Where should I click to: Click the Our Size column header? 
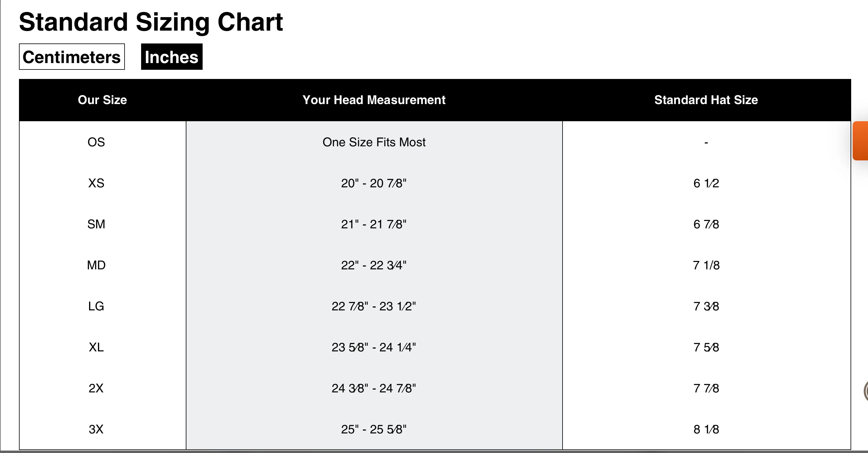(x=102, y=100)
